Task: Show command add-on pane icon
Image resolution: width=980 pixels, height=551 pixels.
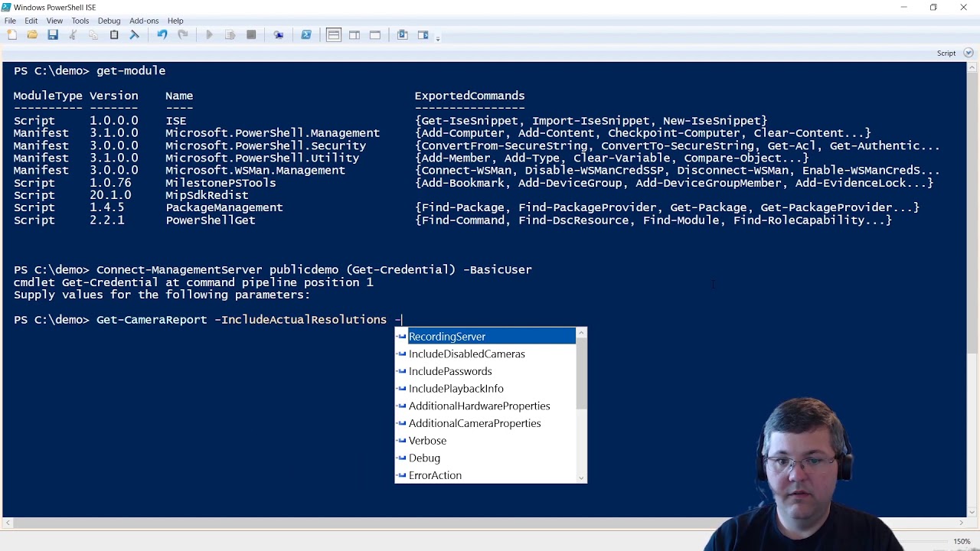Action: pyautogui.click(x=423, y=35)
